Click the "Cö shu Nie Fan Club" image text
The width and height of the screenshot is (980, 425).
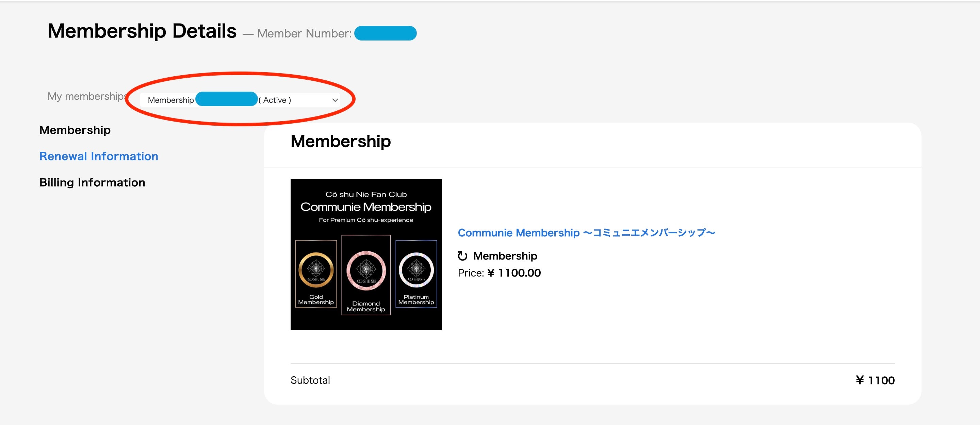pyautogui.click(x=366, y=194)
